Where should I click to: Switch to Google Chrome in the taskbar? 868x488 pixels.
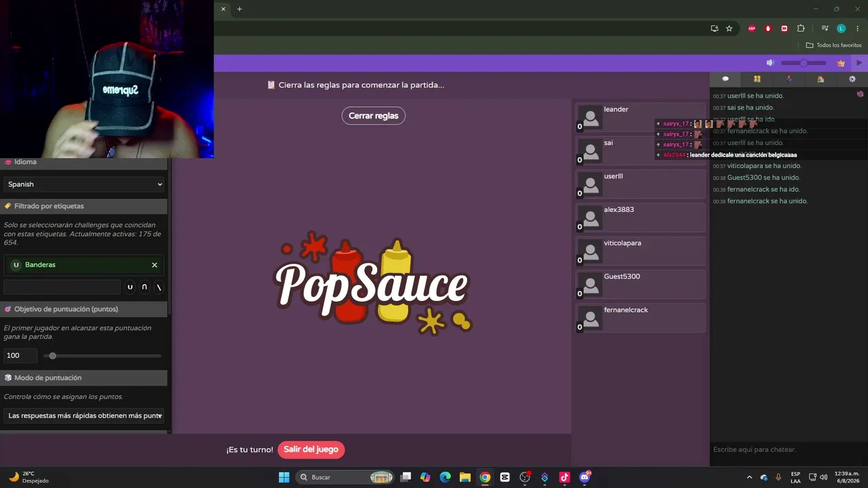pyautogui.click(x=485, y=477)
